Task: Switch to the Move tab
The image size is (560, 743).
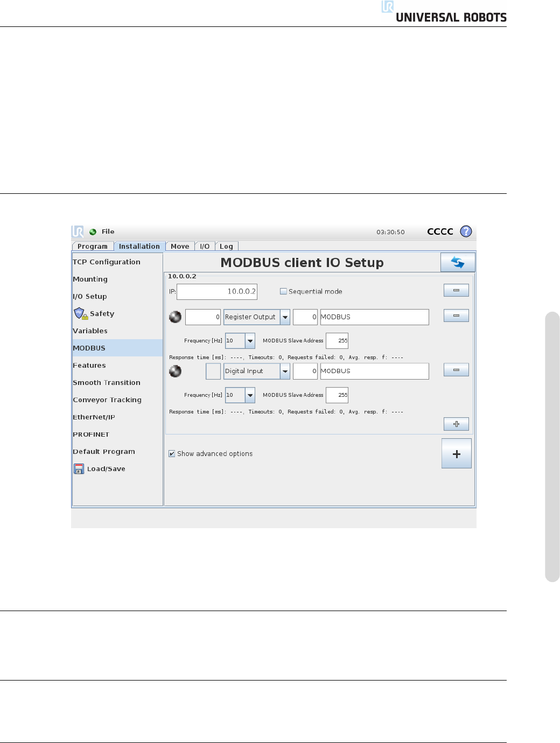Action: 180,246
